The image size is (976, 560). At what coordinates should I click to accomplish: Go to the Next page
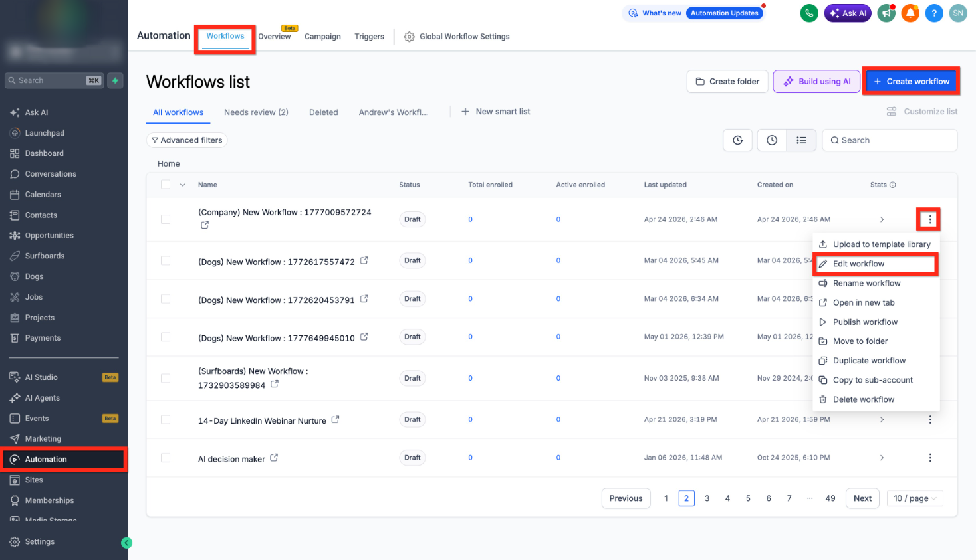pyautogui.click(x=862, y=498)
